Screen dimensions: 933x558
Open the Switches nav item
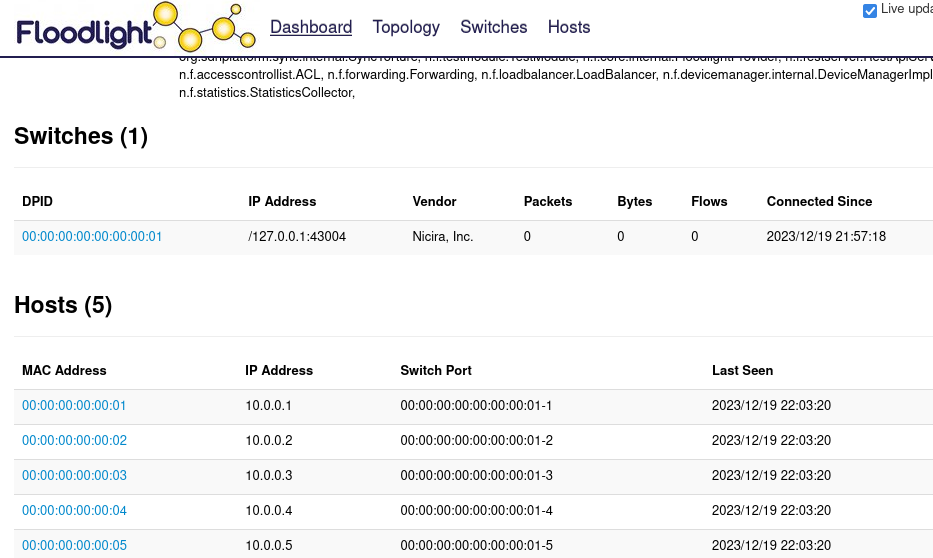(x=494, y=27)
